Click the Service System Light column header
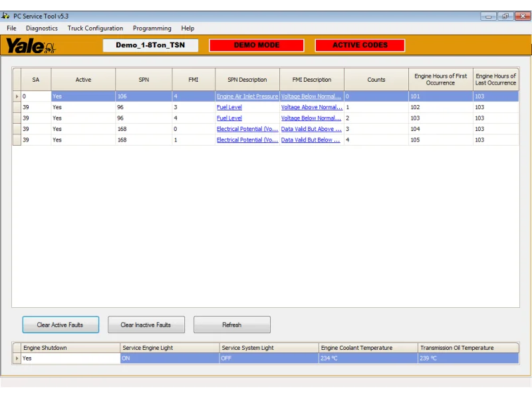Screen dimensions: 532x399 (269, 348)
